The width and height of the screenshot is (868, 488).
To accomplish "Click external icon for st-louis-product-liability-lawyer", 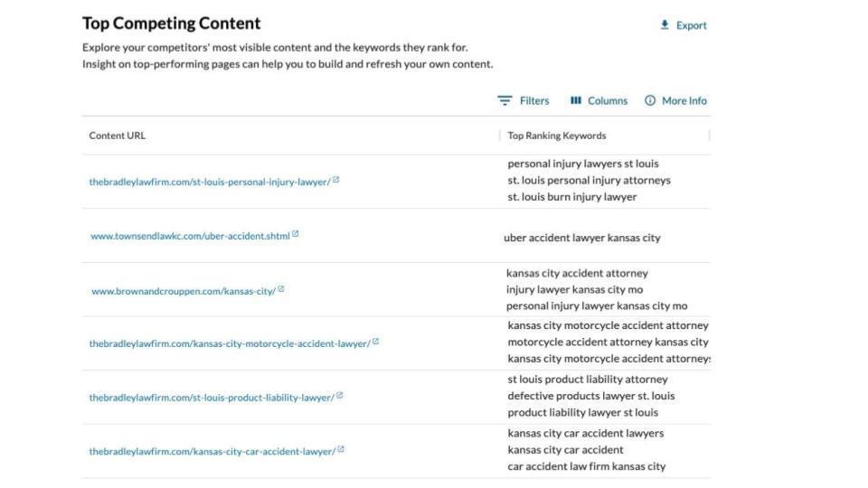I will click(x=340, y=396).
